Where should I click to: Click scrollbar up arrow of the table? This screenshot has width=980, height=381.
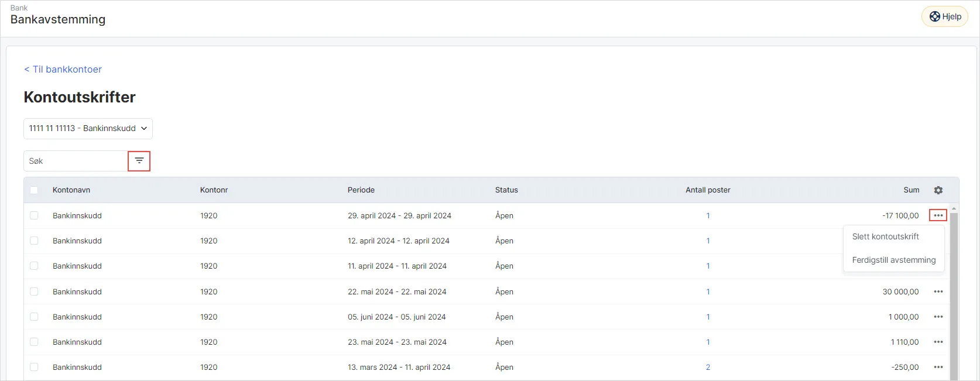click(x=954, y=208)
